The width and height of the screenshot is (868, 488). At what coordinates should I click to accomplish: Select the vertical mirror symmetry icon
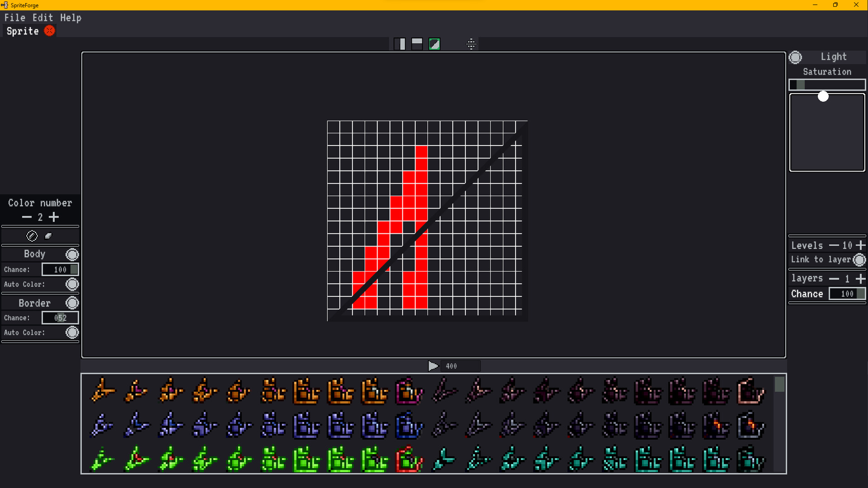[x=401, y=43]
